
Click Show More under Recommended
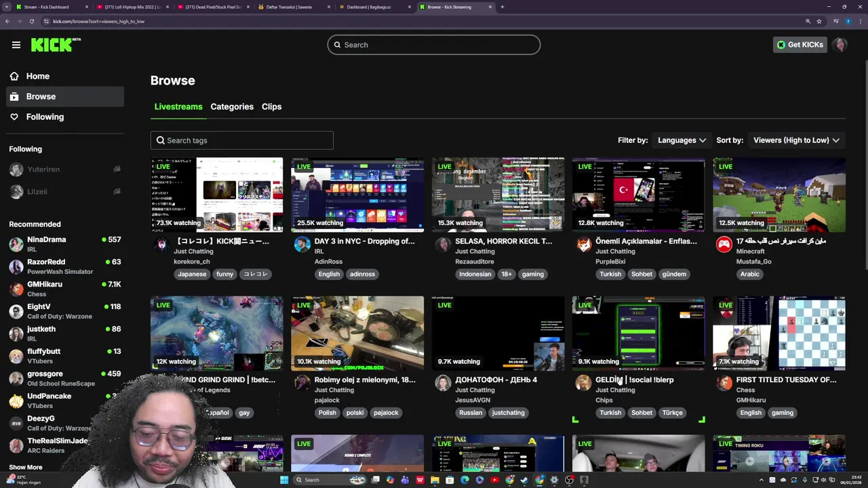(x=26, y=467)
